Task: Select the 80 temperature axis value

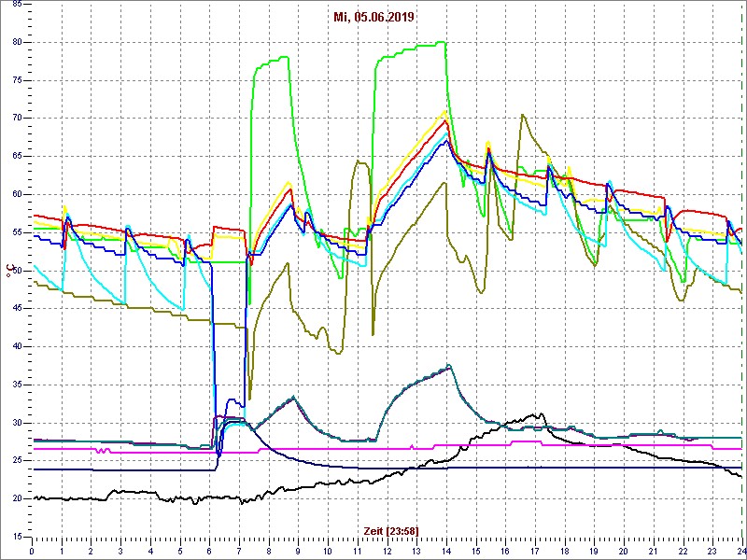Action: click(15, 42)
